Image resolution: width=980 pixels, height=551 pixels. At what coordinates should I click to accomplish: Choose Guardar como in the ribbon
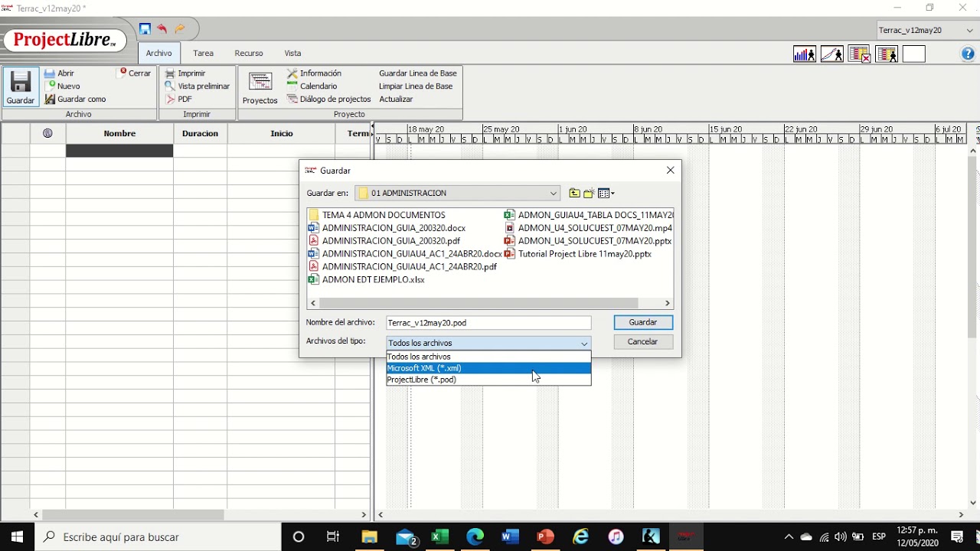click(x=75, y=99)
